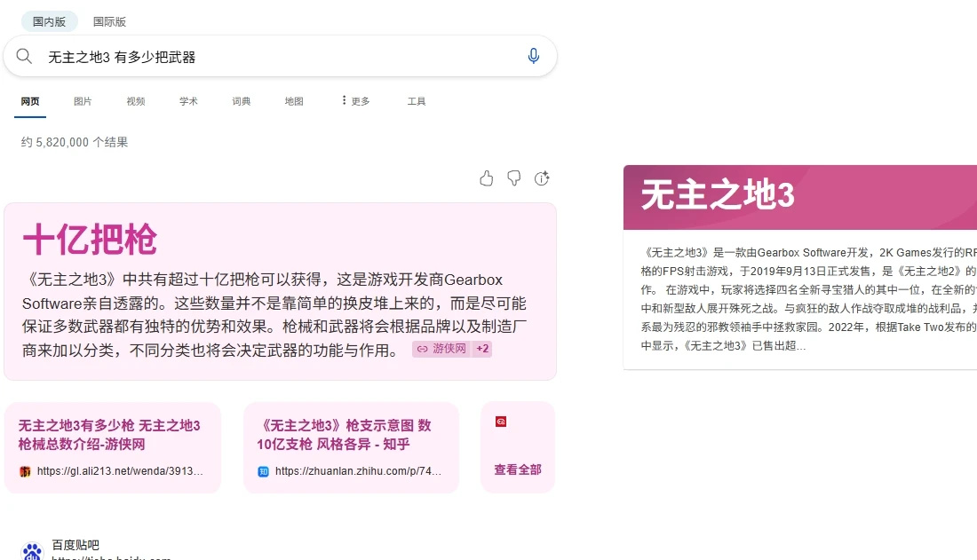Select the 图片 tab
The image size is (977, 560).
click(83, 101)
